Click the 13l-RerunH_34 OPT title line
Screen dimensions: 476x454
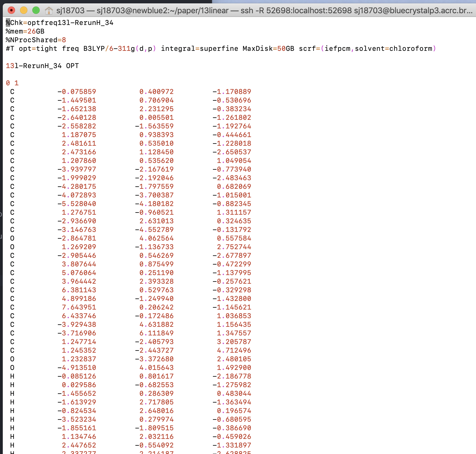[x=42, y=66]
